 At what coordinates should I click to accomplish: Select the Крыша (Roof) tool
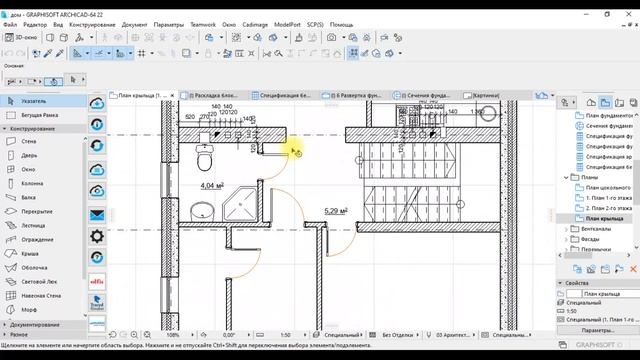point(43,253)
